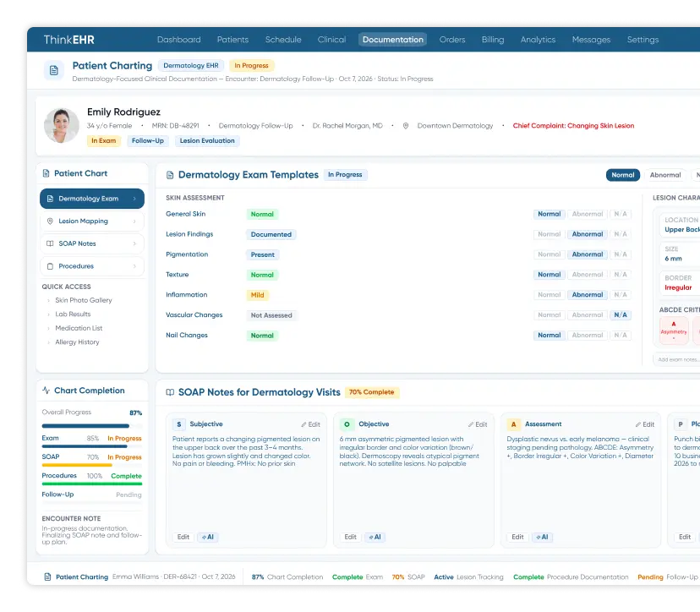
Task: Click the Dermatology Exam Templates heading icon
Action: [170, 175]
